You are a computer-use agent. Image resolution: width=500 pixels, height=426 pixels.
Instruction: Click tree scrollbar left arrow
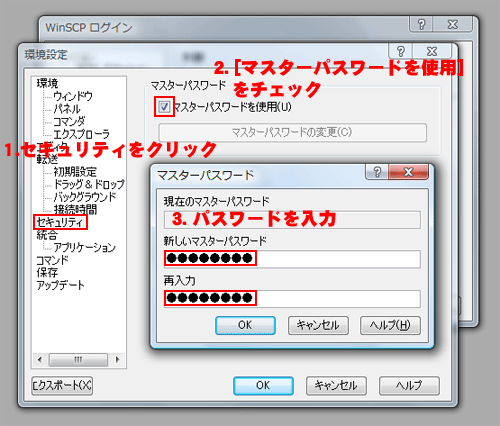pos(40,360)
